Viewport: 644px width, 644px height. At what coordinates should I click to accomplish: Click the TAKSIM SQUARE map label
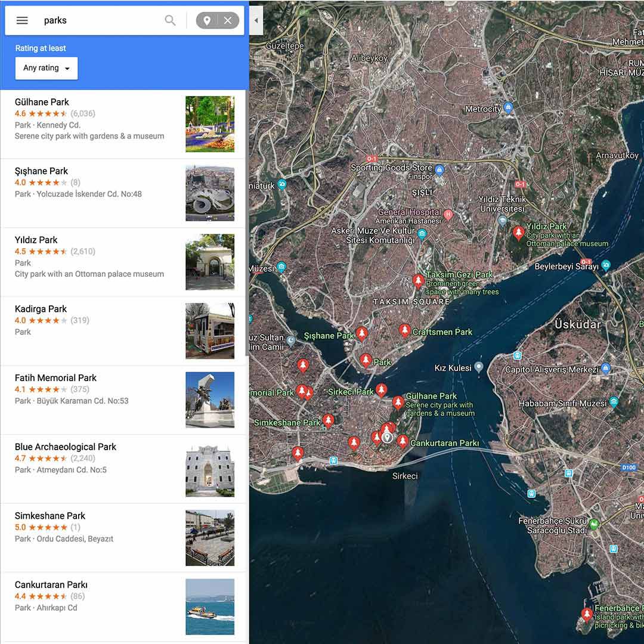click(x=411, y=302)
